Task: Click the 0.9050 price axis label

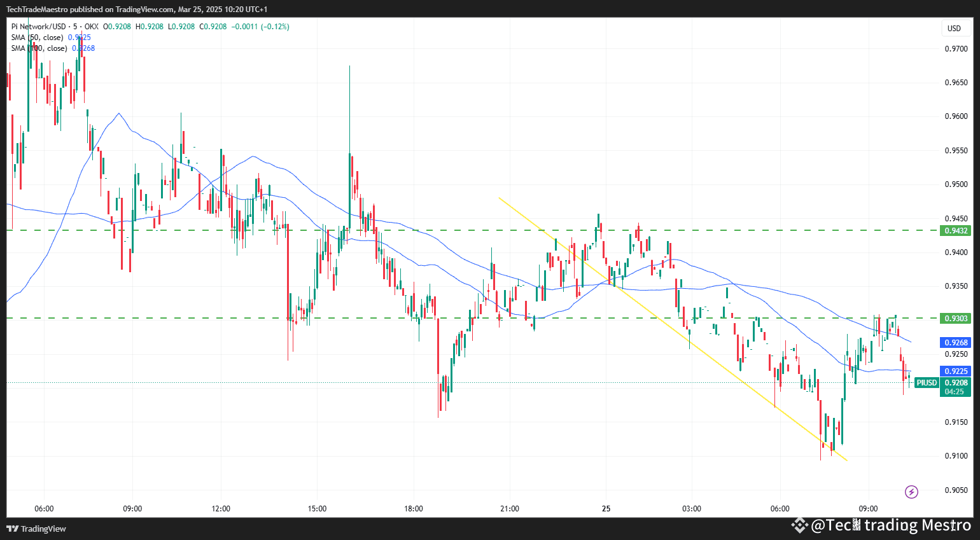Action: [x=956, y=490]
